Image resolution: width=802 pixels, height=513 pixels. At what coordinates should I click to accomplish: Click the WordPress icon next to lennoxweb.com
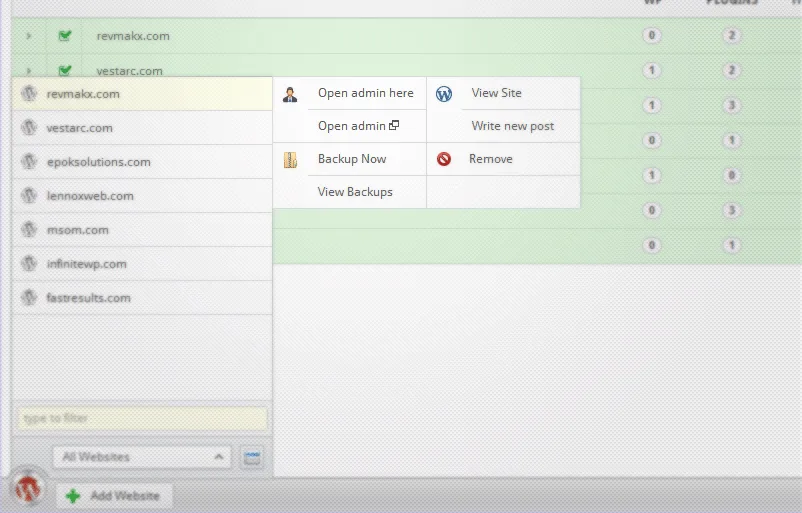(x=29, y=195)
